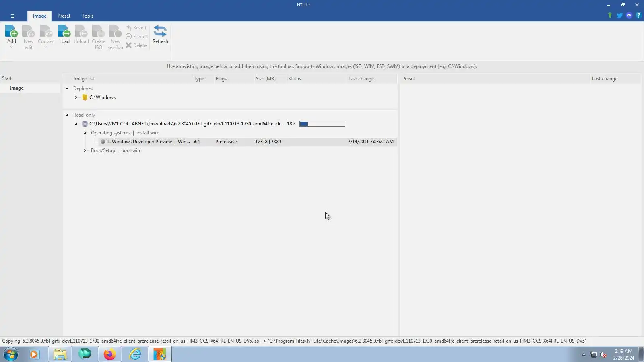
Task: Click the Convert toolbar icon
Action: tap(46, 31)
